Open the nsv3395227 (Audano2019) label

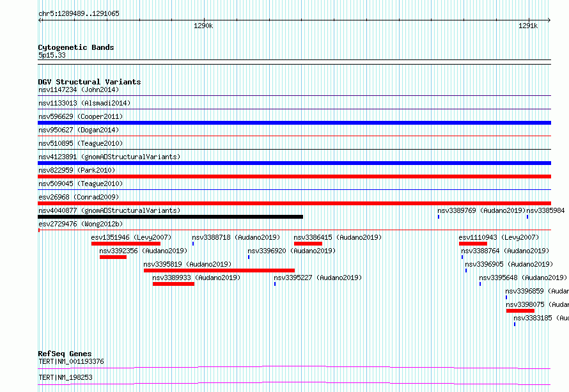point(318,278)
